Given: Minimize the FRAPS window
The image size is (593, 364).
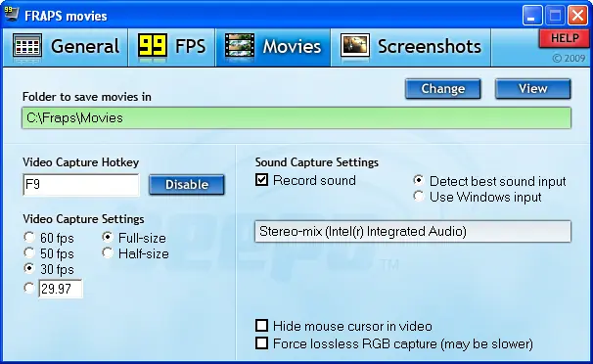Looking at the screenshot, I should (x=532, y=16).
